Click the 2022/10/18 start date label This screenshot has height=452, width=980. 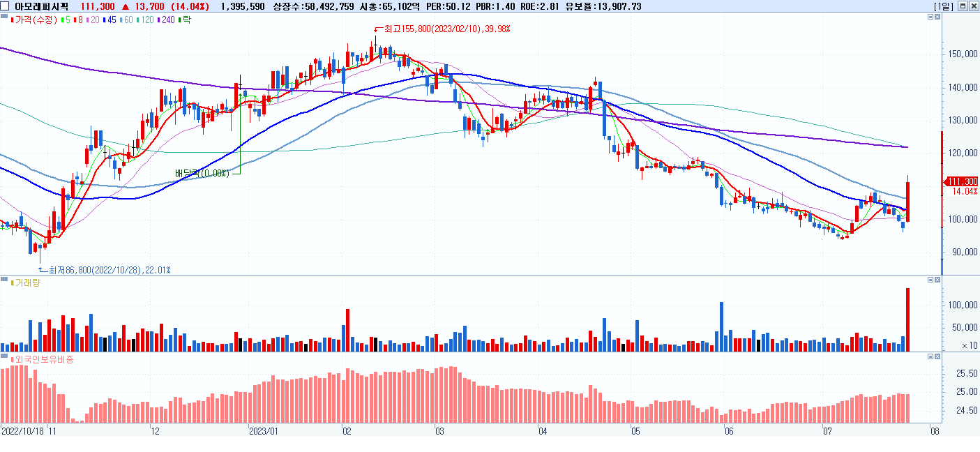tap(22, 431)
